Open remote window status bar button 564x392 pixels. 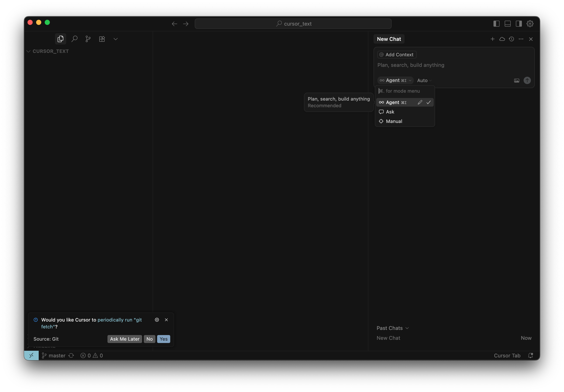pos(31,356)
